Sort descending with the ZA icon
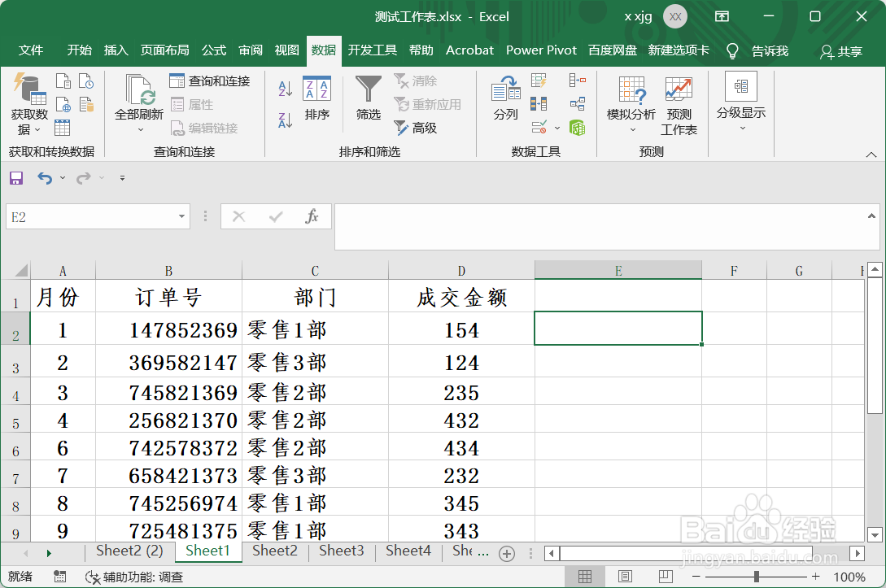This screenshot has width=886, height=588. pyautogui.click(x=285, y=118)
